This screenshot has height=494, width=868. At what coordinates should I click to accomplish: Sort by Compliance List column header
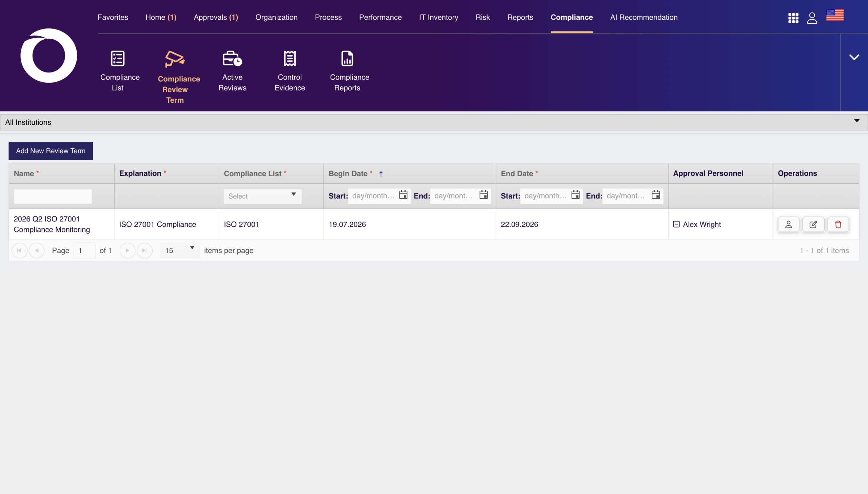click(253, 174)
